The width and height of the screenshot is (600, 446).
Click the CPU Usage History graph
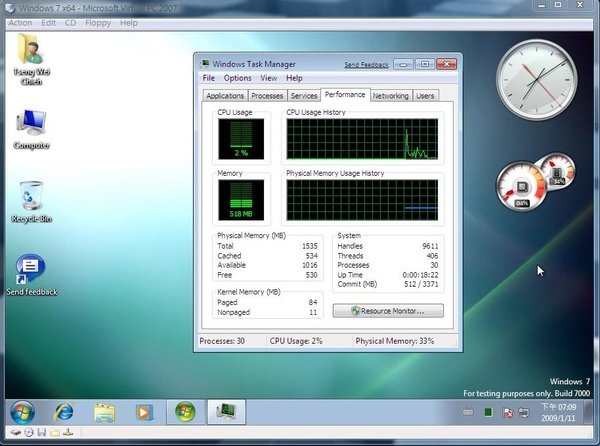click(362, 139)
